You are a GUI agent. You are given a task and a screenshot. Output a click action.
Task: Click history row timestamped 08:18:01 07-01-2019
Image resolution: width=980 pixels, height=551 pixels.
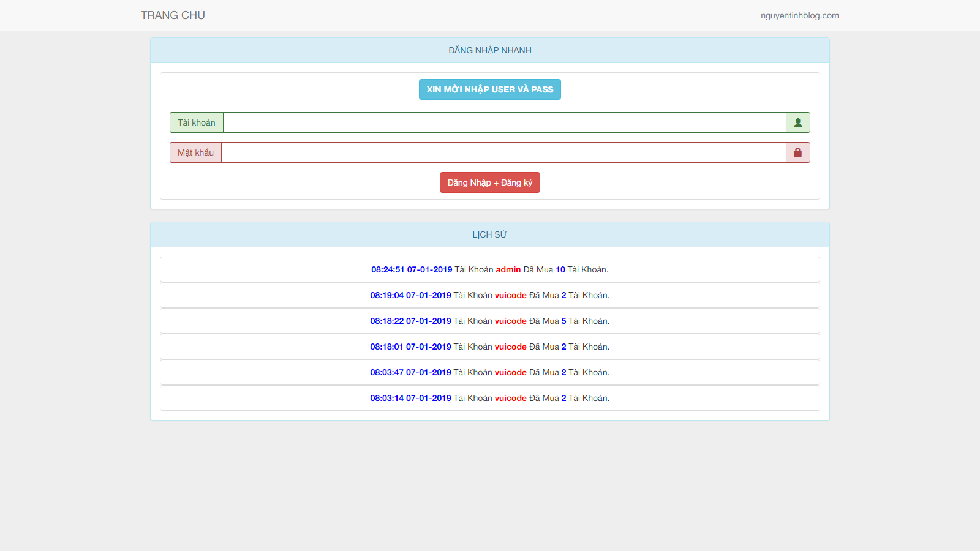point(490,347)
